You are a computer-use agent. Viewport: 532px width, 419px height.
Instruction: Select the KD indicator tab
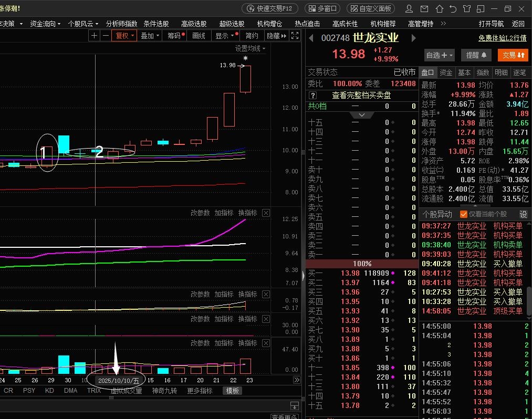click(49, 391)
